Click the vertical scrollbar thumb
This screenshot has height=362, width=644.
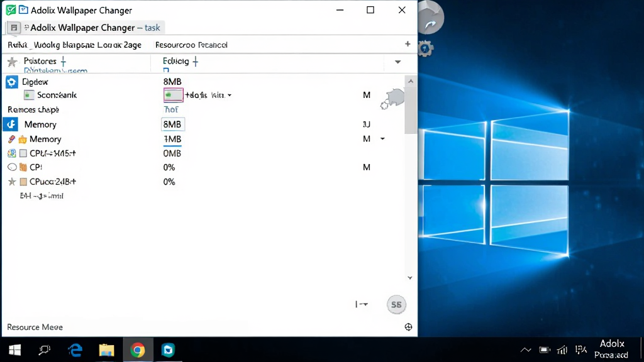410,110
